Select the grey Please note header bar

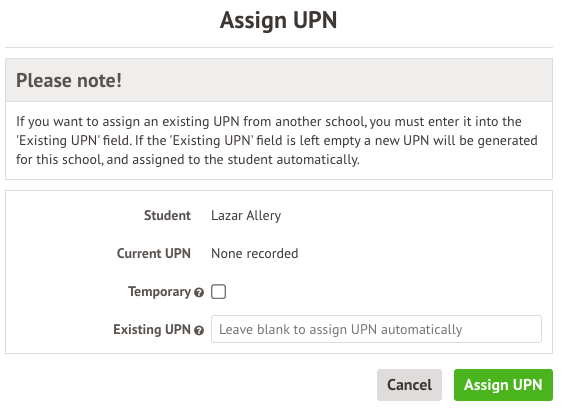[x=279, y=80]
